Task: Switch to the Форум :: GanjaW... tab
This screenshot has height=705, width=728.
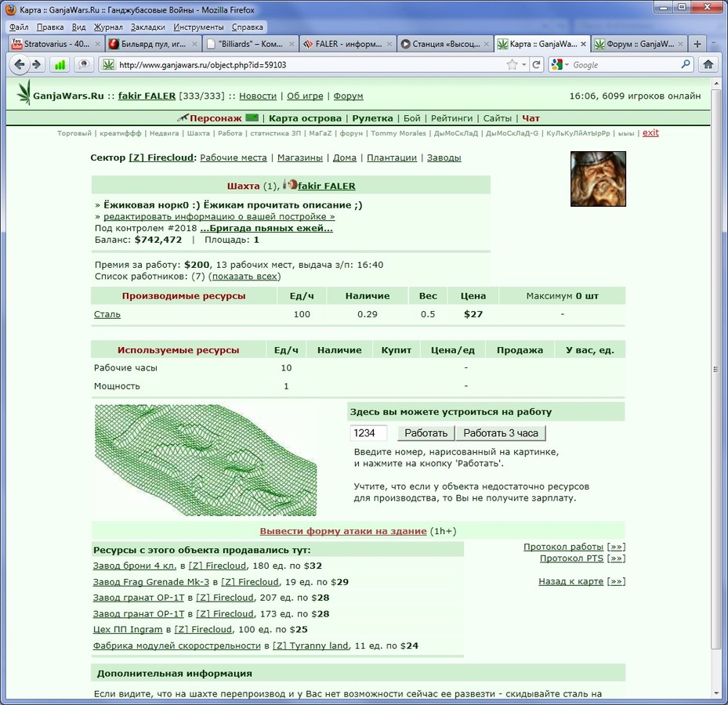Action: [x=639, y=44]
